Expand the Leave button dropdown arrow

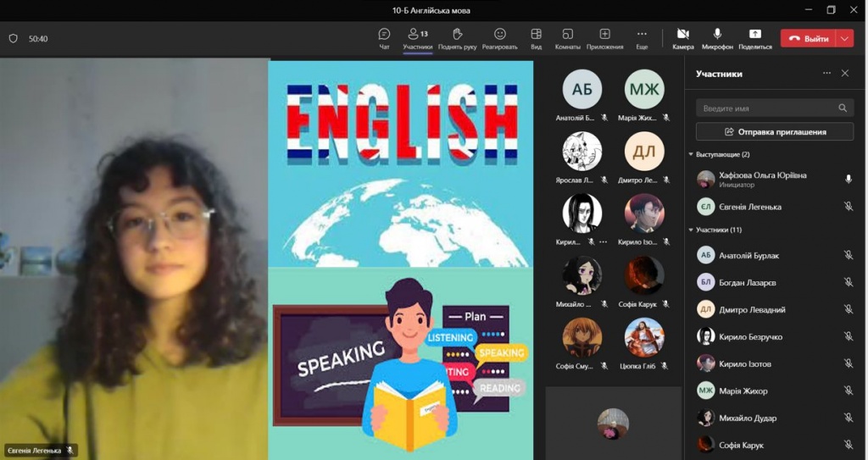(844, 38)
